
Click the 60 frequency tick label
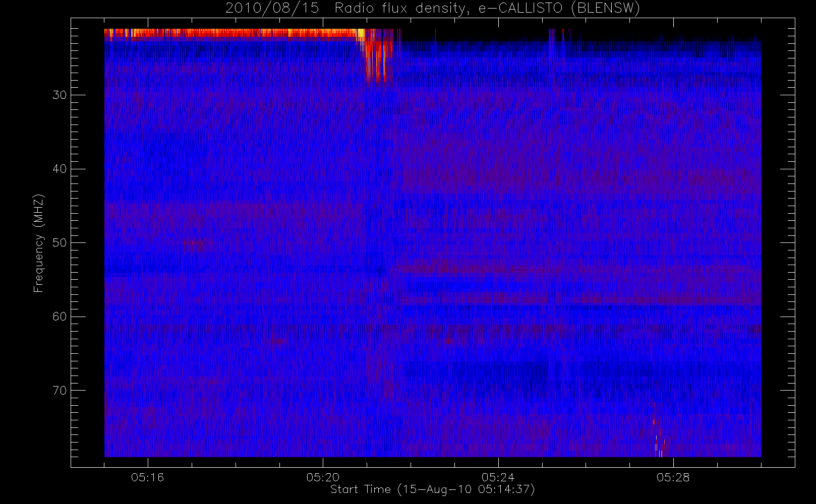tap(60, 317)
